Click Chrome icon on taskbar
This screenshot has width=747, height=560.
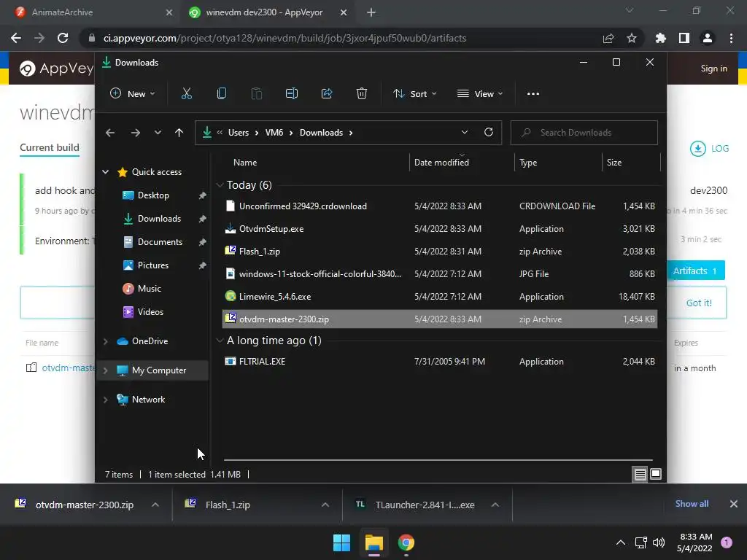tap(406, 542)
